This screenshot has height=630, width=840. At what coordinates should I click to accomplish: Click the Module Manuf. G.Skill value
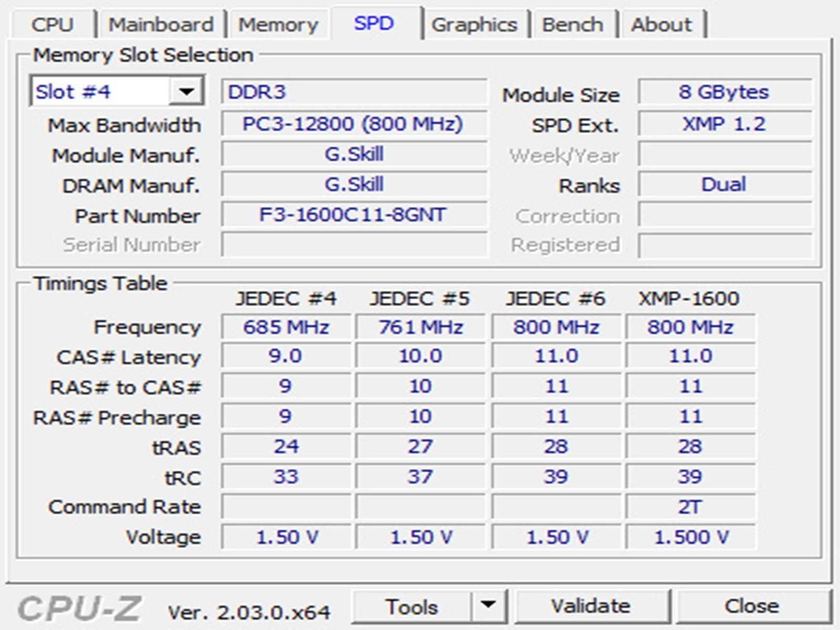354,154
